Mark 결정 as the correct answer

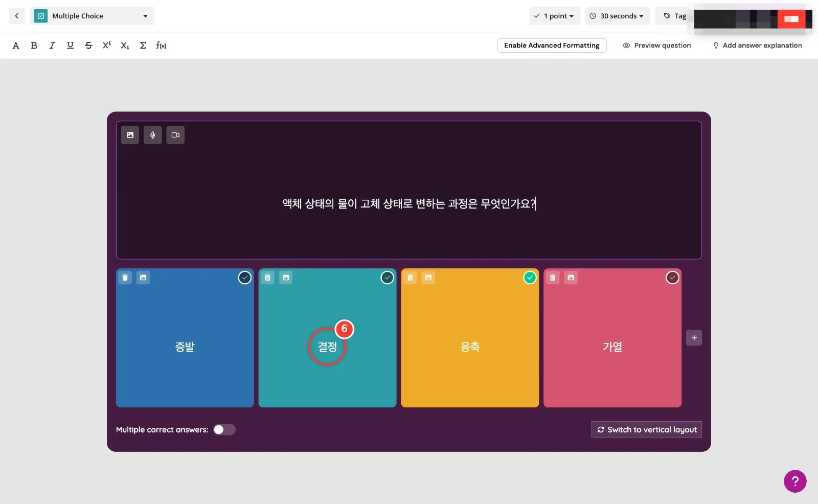tap(388, 278)
